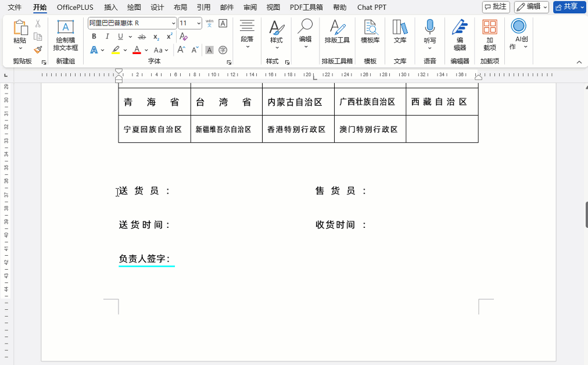
Task: Open the Styles (样式) gallery
Action: point(277,34)
